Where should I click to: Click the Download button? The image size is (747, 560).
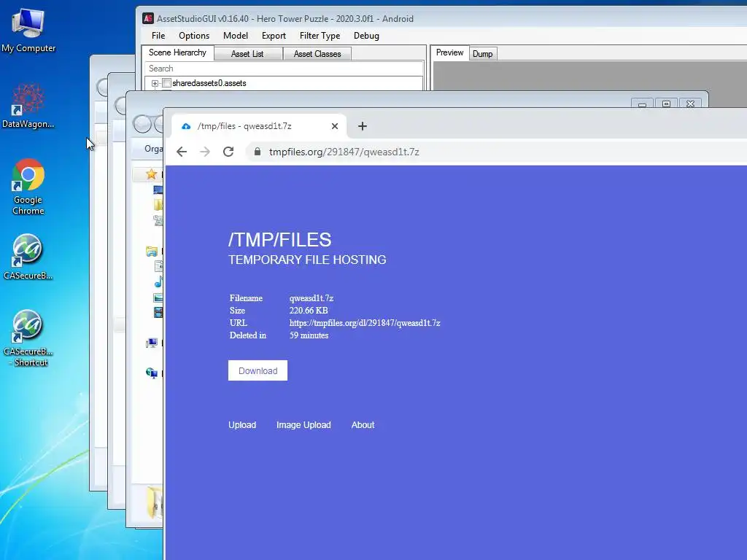pos(258,370)
